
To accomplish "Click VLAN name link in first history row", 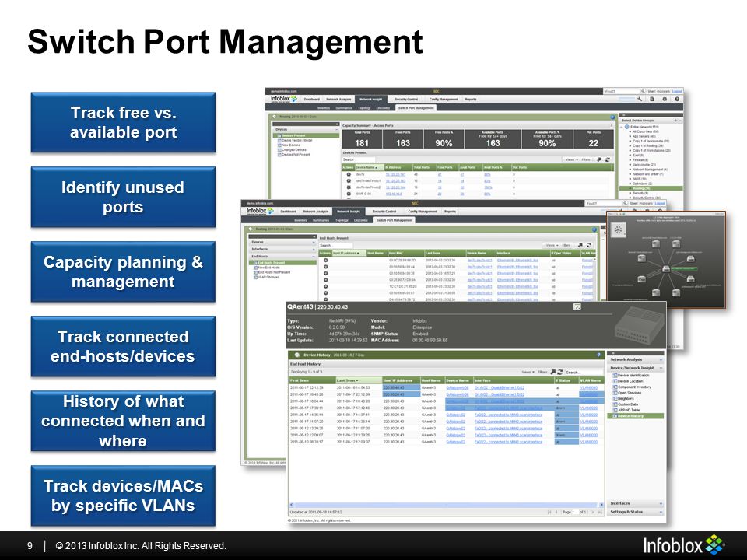I will point(589,387).
